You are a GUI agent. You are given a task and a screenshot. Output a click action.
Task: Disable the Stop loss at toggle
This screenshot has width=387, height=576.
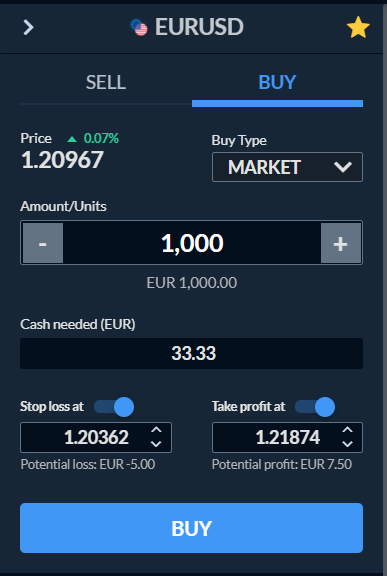coord(114,407)
